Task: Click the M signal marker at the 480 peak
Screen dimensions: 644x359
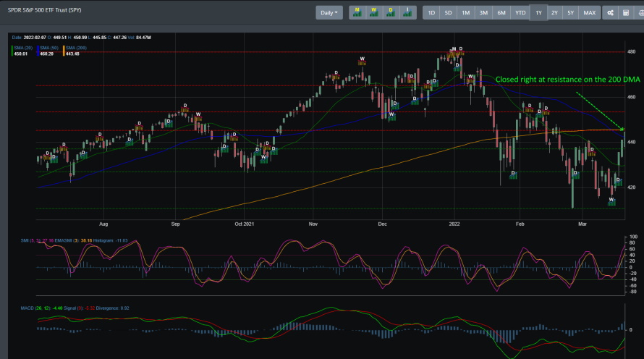Action: [454, 49]
